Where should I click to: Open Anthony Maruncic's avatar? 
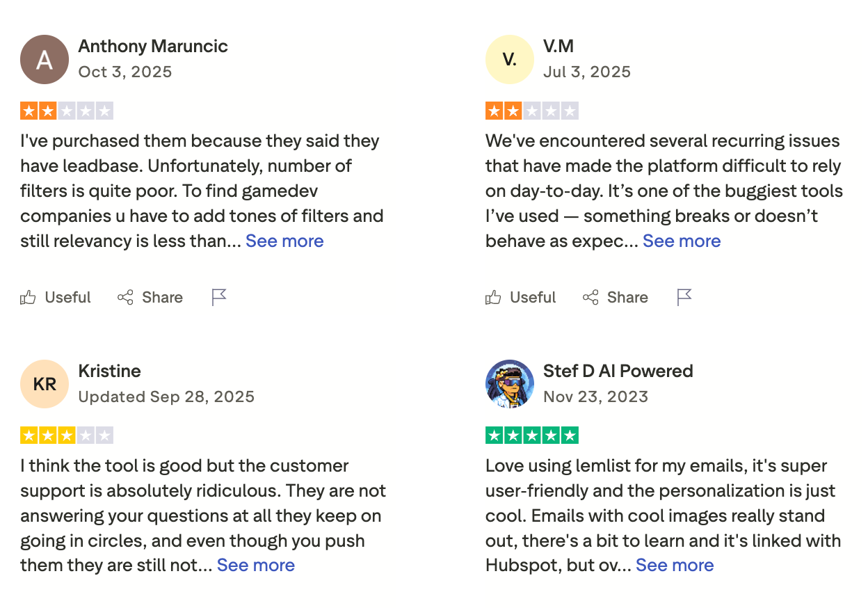45,60
